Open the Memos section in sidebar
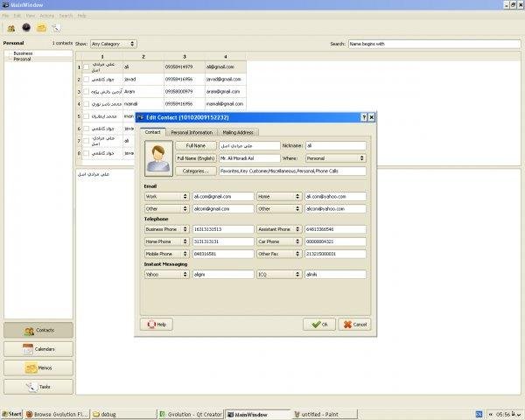 click(x=38, y=368)
